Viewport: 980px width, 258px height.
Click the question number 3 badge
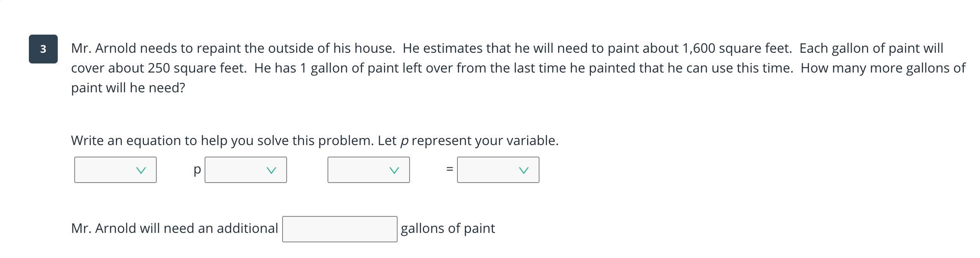coord(43,49)
